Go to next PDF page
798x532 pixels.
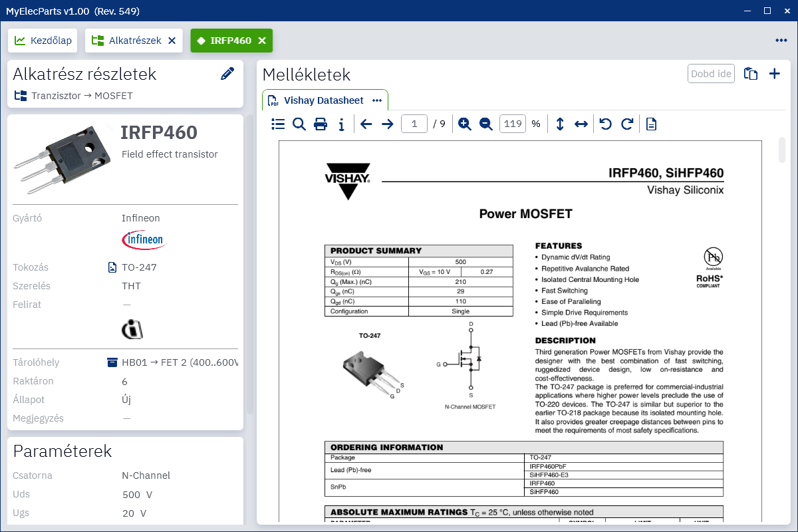(x=387, y=124)
